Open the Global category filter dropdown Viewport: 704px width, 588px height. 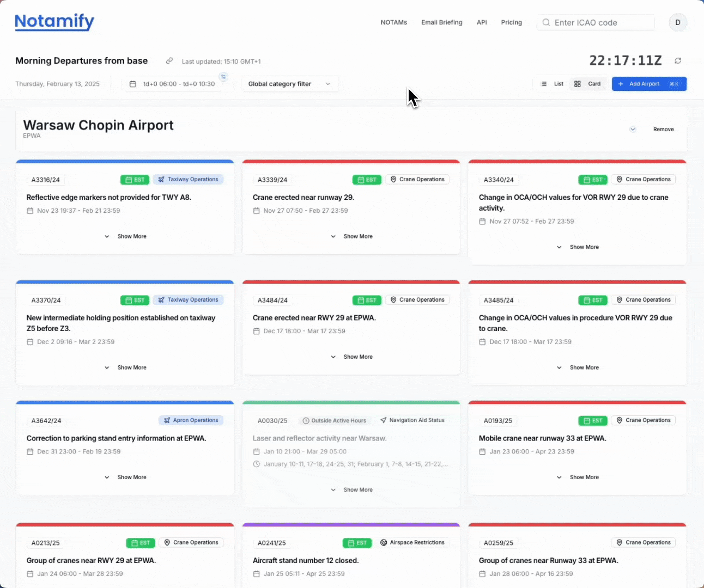tap(289, 84)
